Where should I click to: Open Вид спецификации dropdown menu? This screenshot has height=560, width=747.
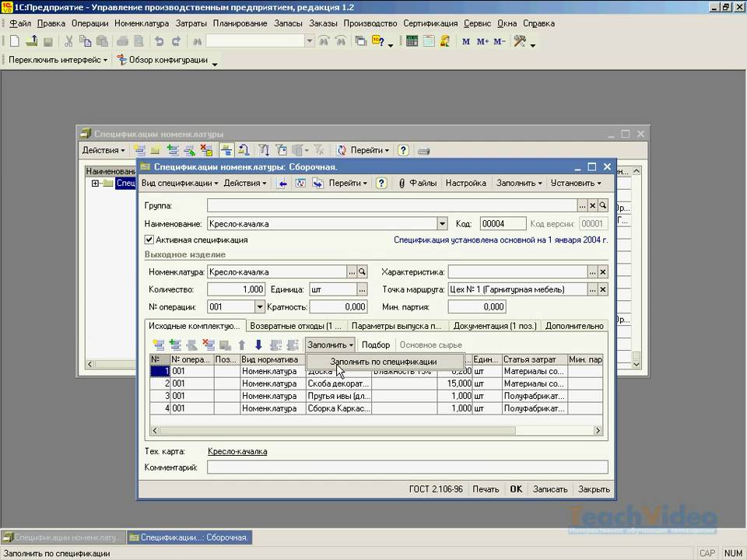(180, 183)
